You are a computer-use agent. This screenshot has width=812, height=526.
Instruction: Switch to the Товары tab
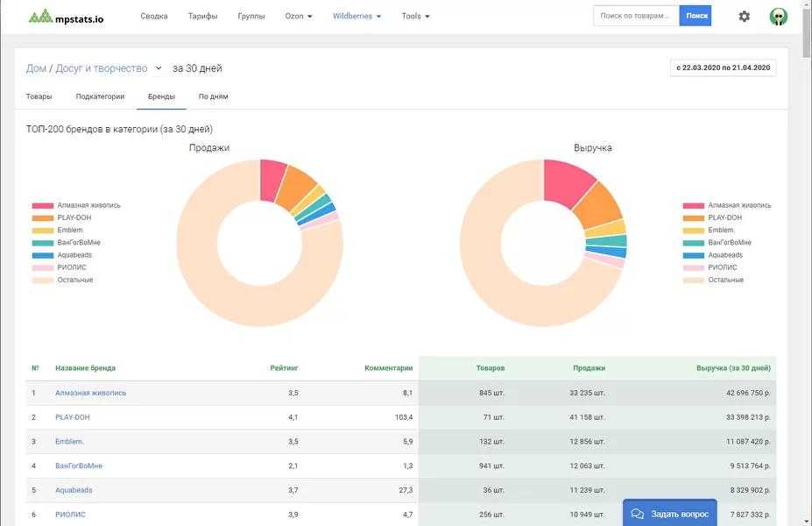(x=39, y=96)
